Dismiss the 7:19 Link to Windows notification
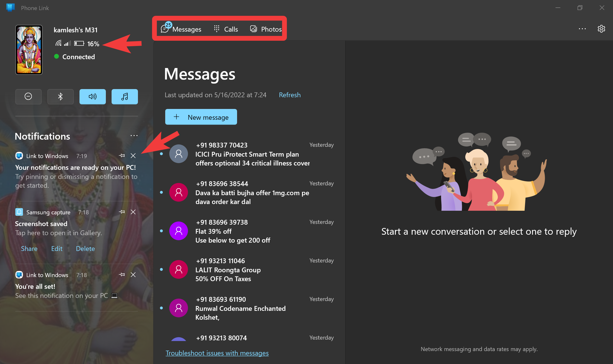The width and height of the screenshot is (613, 364). (133, 155)
